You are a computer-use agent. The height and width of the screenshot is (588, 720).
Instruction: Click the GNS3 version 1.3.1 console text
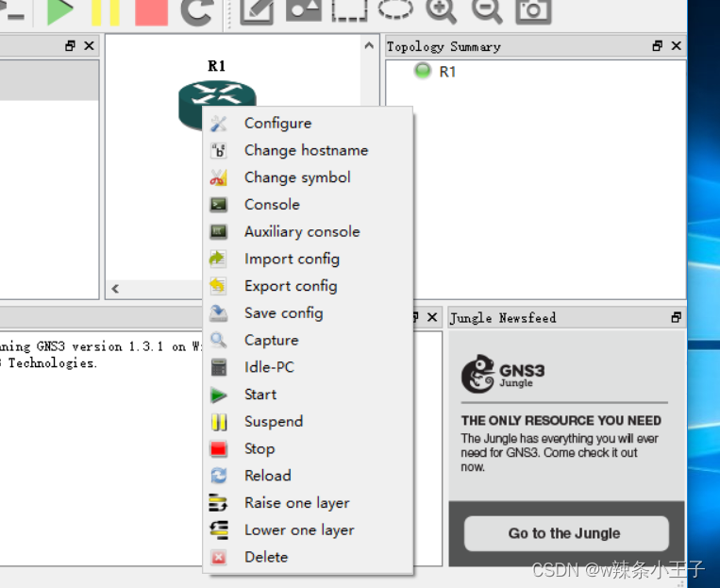tap(100, 346)
